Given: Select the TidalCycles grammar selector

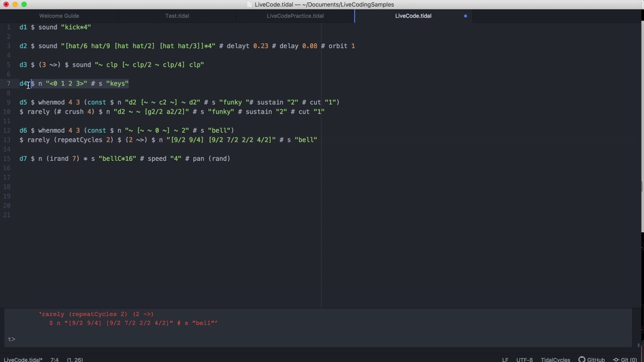Looking at the screenshot, I should (x=555, y=359).
